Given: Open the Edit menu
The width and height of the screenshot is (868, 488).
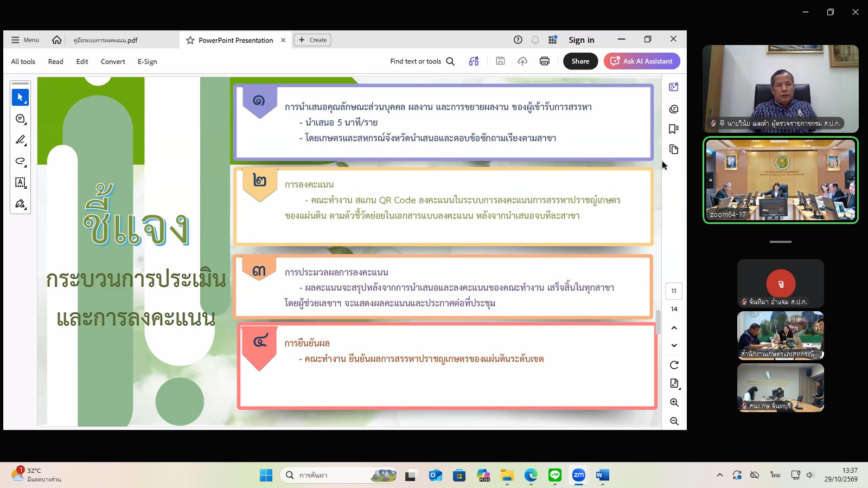Looking at the screenshot, I should pyautogui.click(x=82, y=62).
